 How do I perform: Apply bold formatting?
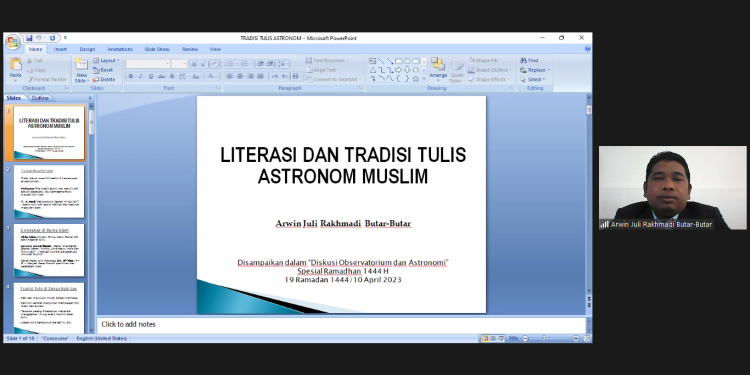point(131,77)
